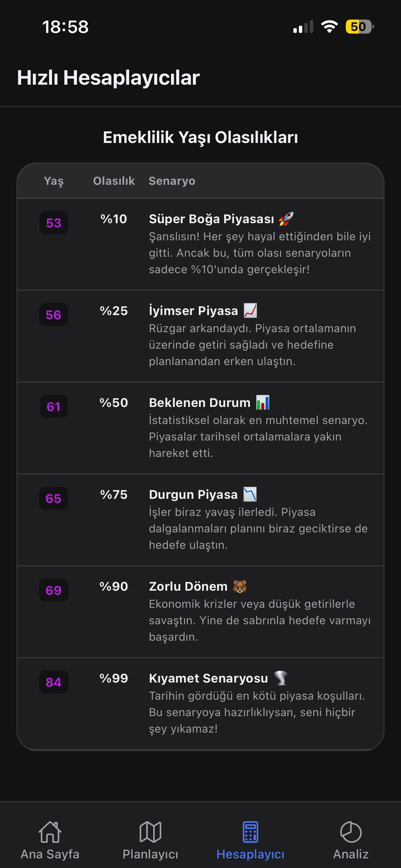This screenshot has width=401, height=868.
Task: Tap the Wi-Fi icon in status bar
Action: [x=329, y=27]
